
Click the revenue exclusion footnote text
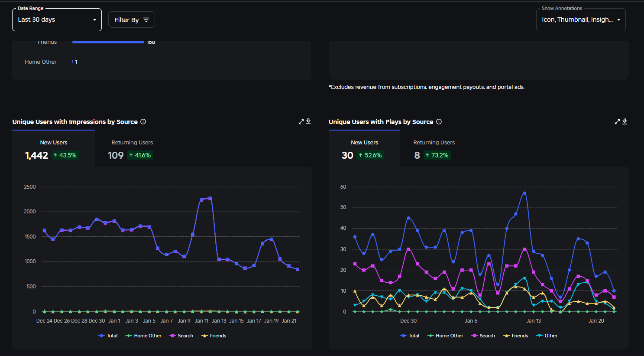click(x=427, y=87)
